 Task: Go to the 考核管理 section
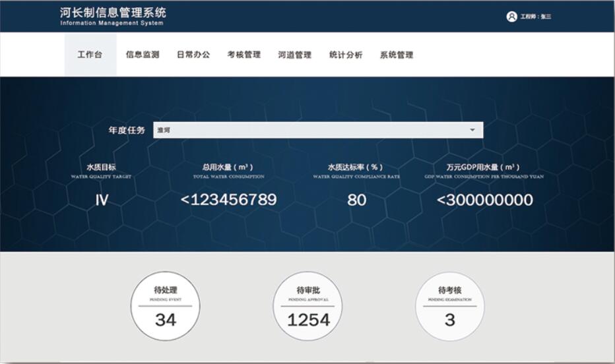[x=244, y=55]
